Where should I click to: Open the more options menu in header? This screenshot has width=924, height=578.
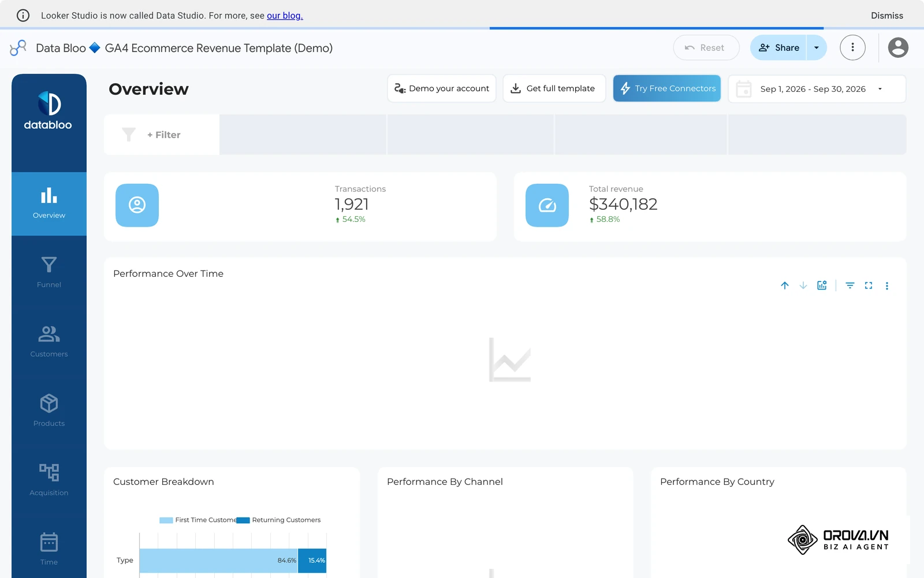coord(852,47)
